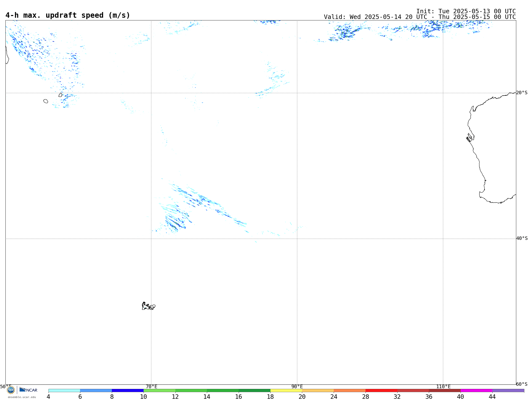Click the colorbar tick label 4
Screen dimensions: 532x400
tap(48, 397)
